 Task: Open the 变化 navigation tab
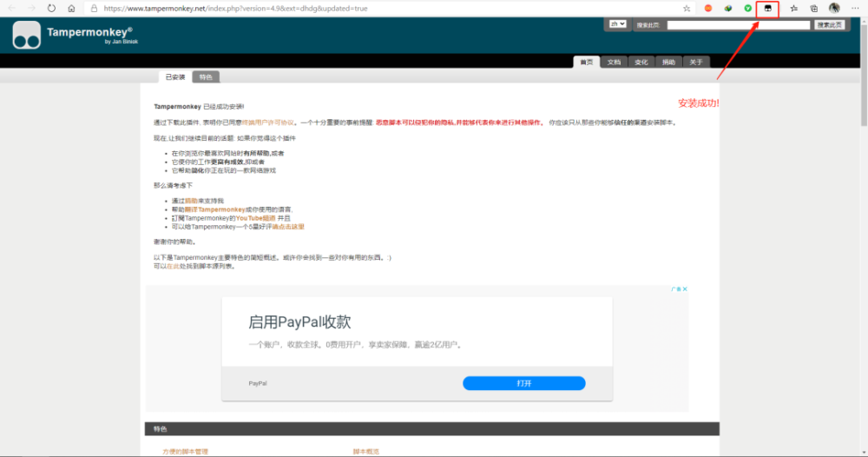point(641,62)
